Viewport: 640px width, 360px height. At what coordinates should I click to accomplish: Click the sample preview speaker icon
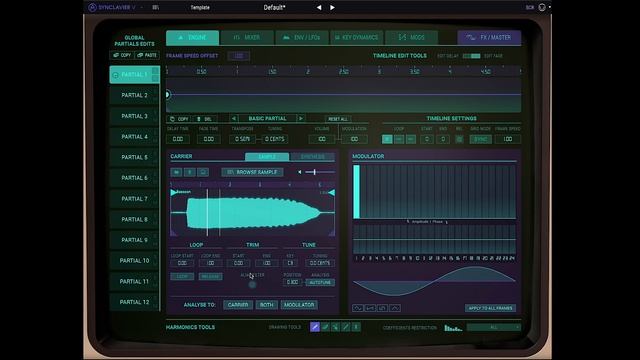300,172
